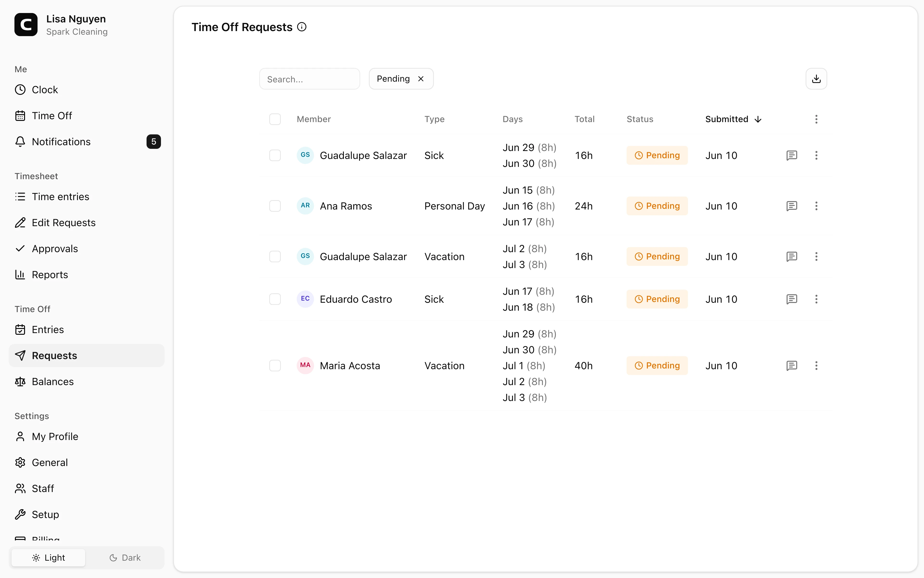This screenshot has width=924, height=578.
Task: Open the comment icon for Maria Acosta's request
Action: [x=791, y=365]
